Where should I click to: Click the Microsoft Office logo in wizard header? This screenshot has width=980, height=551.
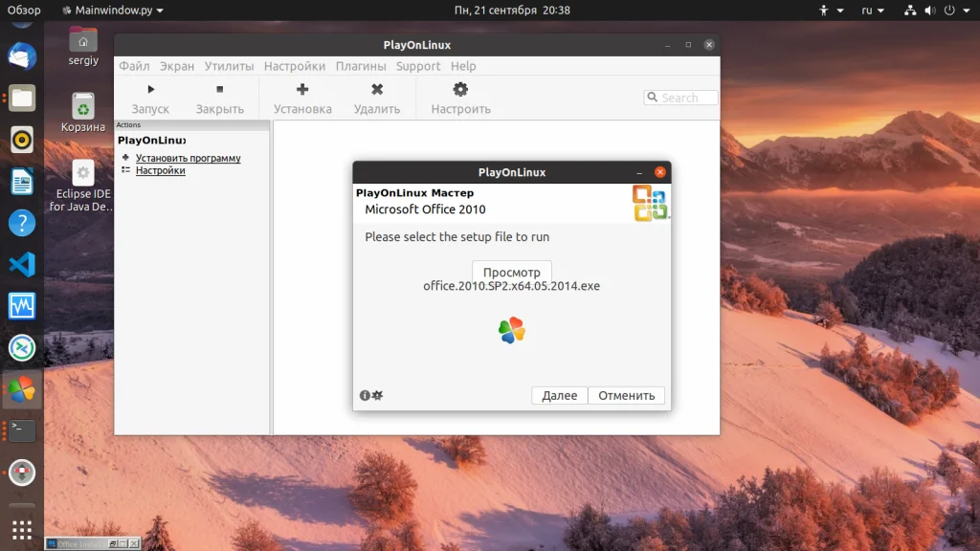click(650, 203)
